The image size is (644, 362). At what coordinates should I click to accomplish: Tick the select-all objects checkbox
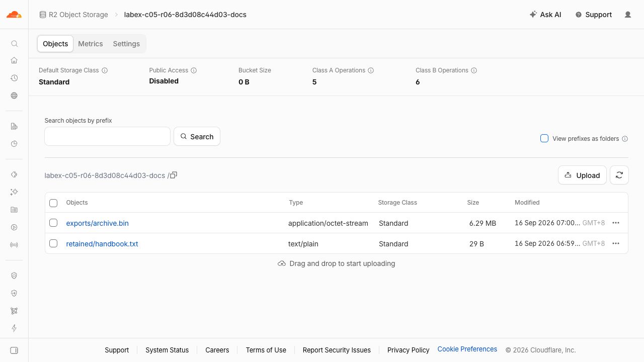point(53,203)
